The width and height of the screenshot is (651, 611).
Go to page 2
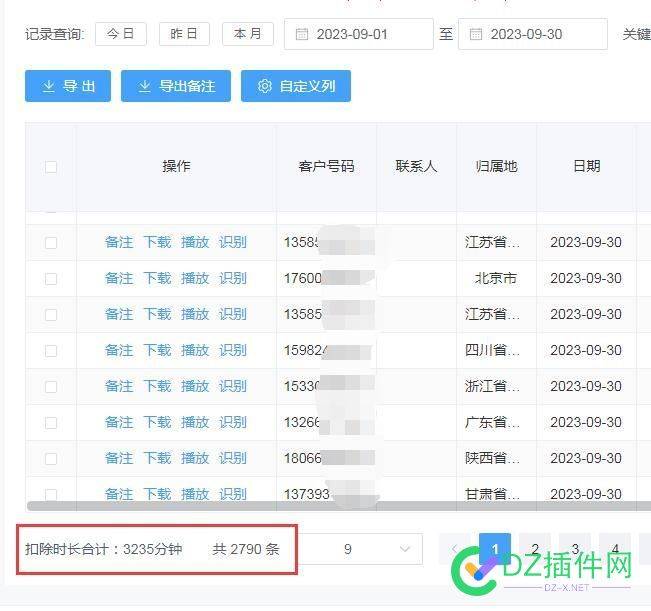click(x=535, y=549)
